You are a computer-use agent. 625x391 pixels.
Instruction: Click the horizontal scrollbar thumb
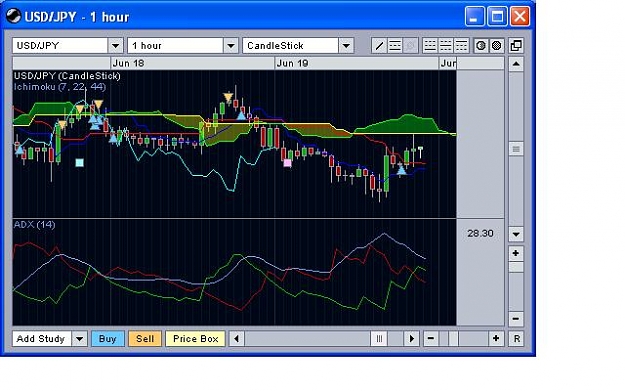[379, 339]
